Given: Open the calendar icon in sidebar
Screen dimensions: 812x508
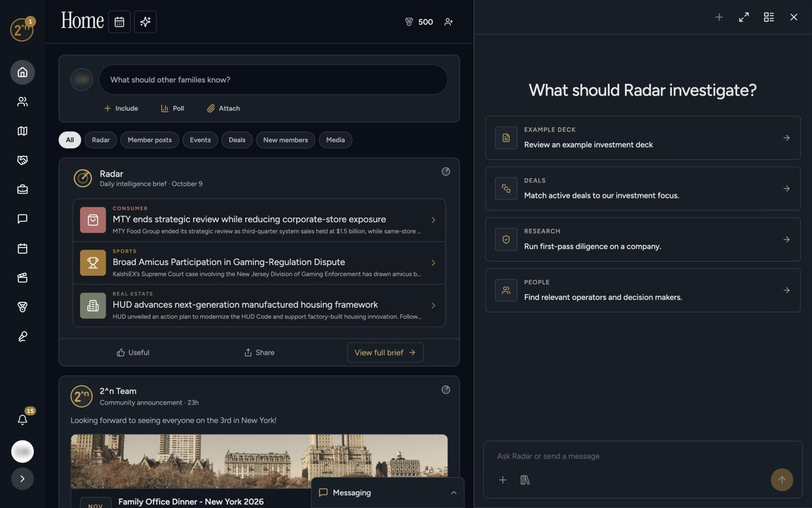Looking at the screenshot, I should coord(23,248).
